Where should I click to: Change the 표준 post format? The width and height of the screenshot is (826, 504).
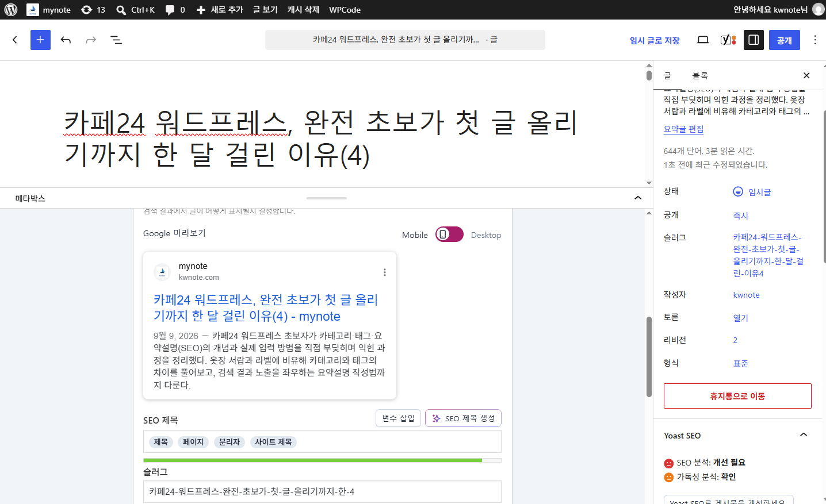click(x=740, y=364)
